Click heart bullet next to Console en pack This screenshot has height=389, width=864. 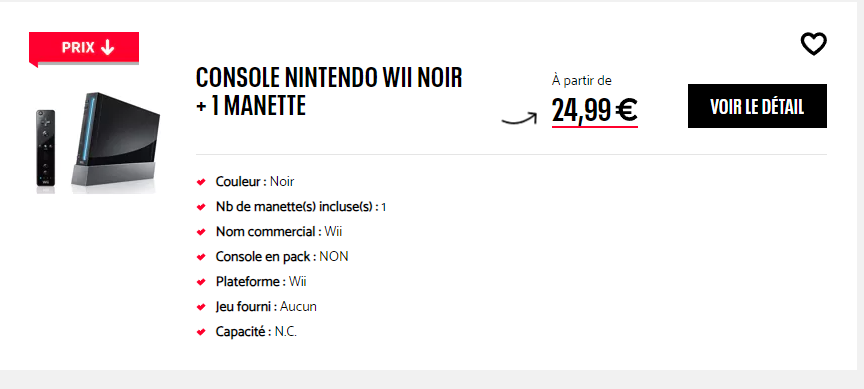(x=201, y=257)
